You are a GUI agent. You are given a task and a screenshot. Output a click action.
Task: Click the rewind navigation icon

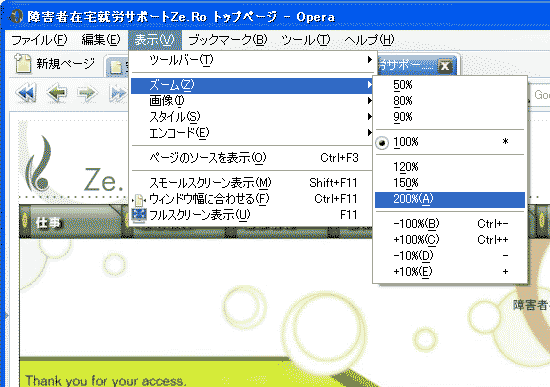tap(26, 93)
